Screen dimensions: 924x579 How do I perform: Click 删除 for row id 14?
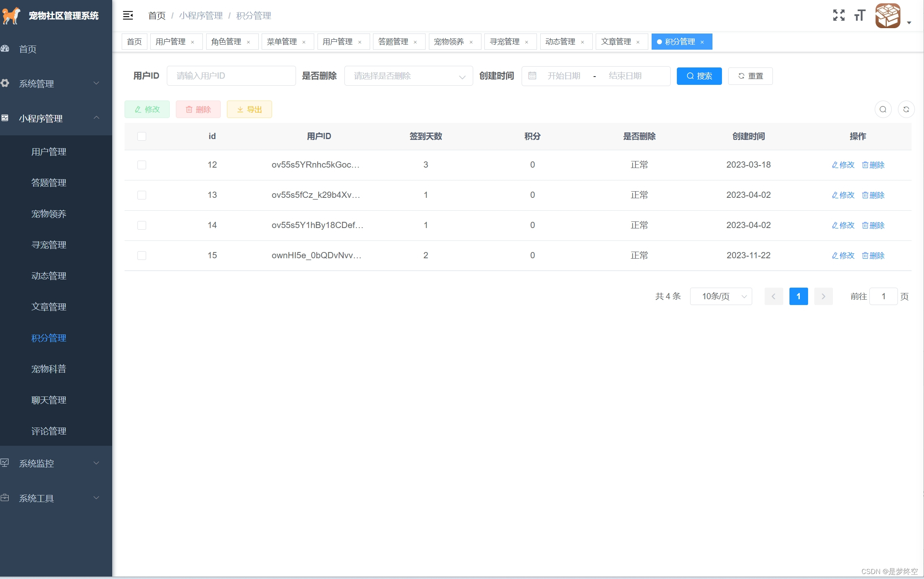pyautogui.click(x=873, y=225)
